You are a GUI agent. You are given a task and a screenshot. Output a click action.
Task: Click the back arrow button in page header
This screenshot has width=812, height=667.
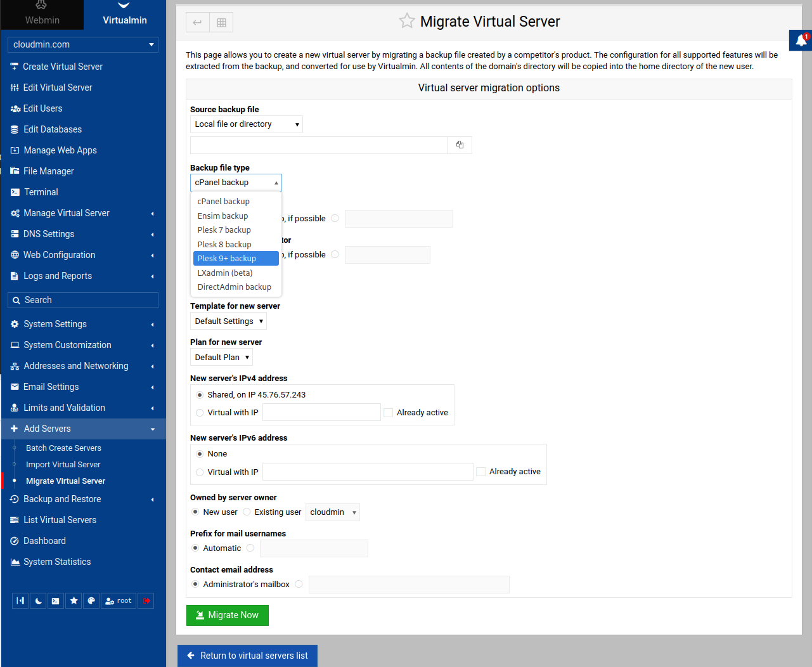point(197,23)
